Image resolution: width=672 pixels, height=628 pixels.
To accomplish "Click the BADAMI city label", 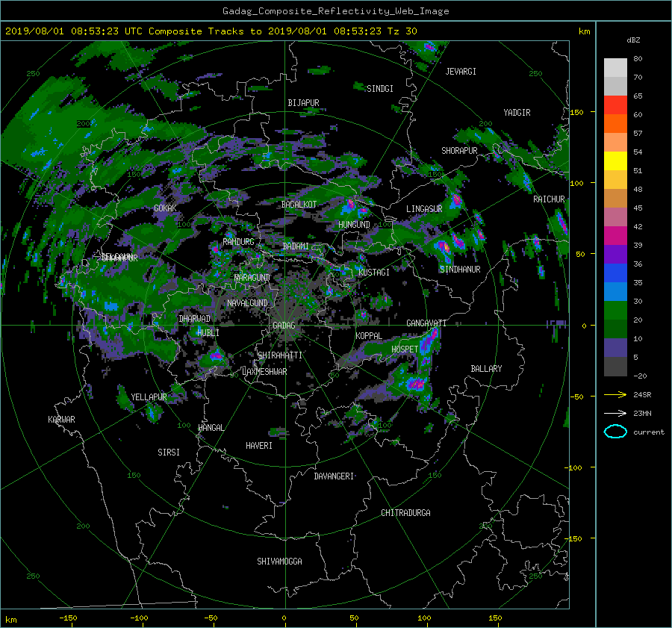I will (x=296, y=246).
